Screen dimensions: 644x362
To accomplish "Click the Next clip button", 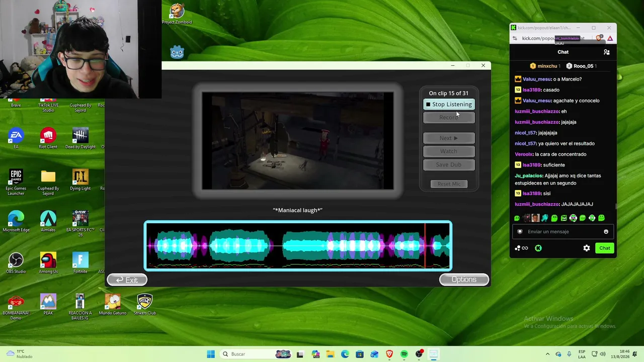I will (x=449, y=138).
